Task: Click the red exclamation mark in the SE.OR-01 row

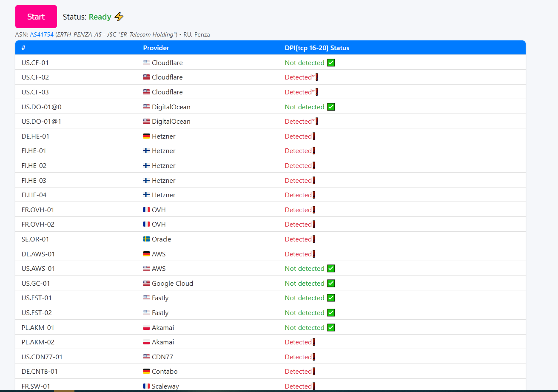Action: tap(314, 239)
